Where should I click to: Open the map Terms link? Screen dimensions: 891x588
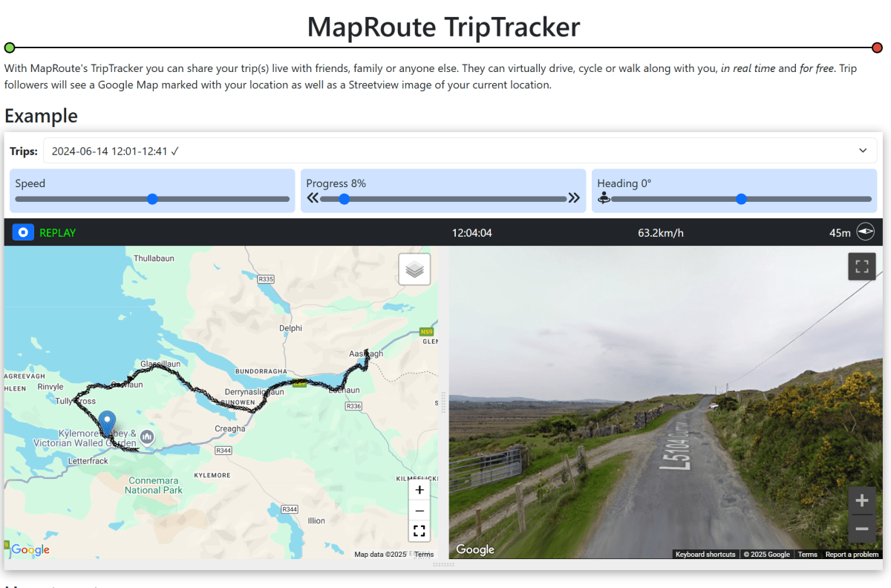424,555
